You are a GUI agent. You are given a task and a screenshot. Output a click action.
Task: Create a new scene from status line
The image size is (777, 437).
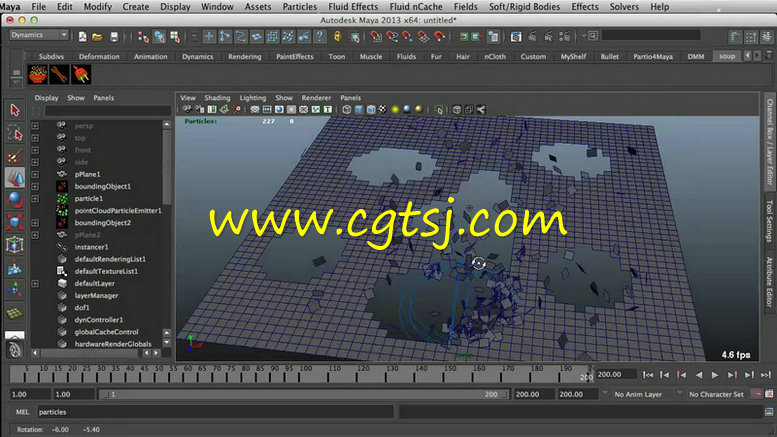pyautogui.click(x=82, y=37)
